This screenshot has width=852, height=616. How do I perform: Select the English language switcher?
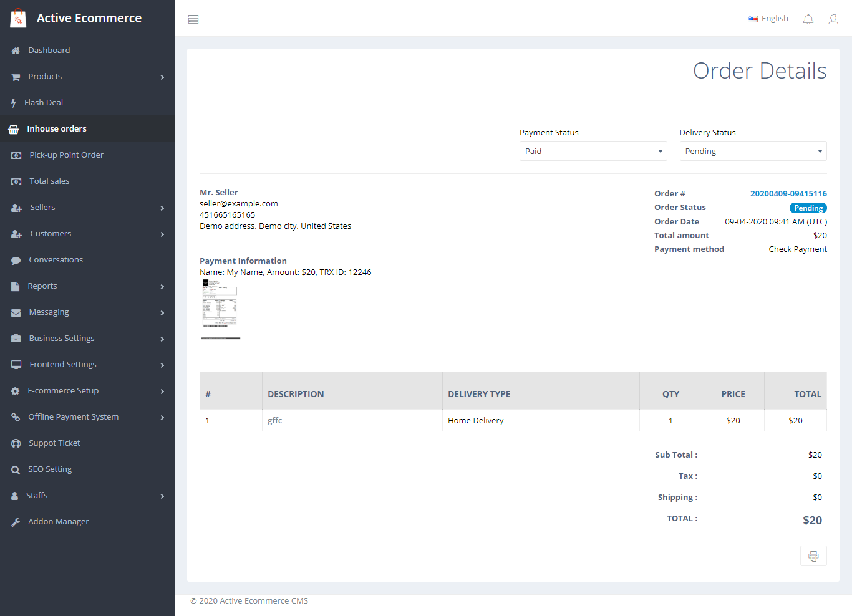coord(768,19)
